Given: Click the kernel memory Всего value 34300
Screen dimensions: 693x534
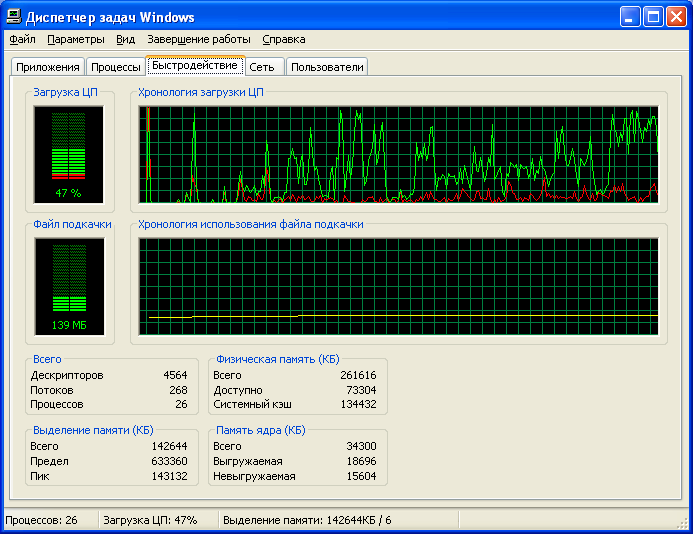Looking at the screenshot, I should click(362, 446).
